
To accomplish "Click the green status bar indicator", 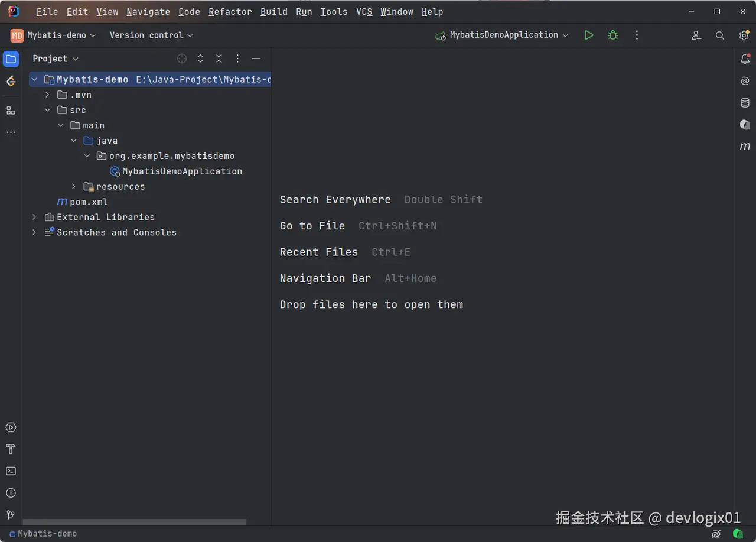I will (738, 534).
